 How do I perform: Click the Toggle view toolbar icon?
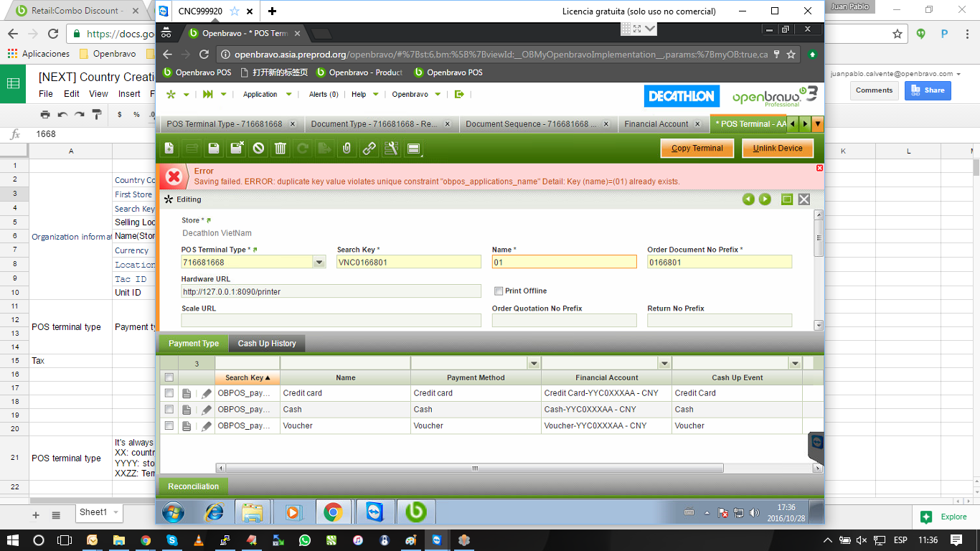click(413, 149)
